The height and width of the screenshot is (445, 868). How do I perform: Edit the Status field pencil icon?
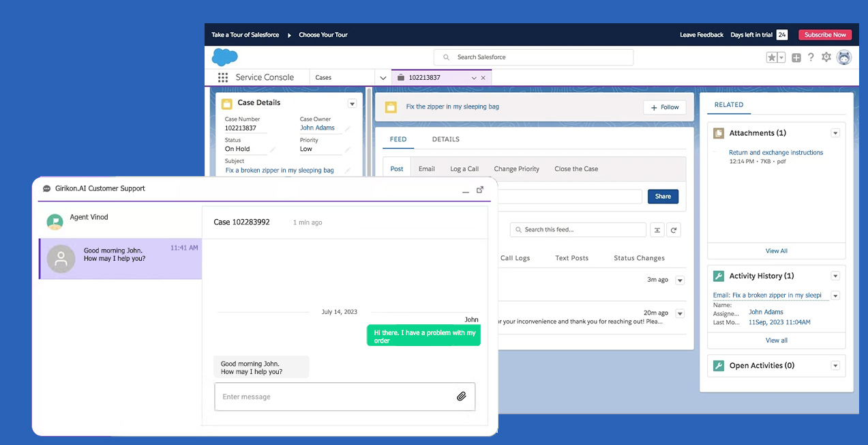pos(273,149)
